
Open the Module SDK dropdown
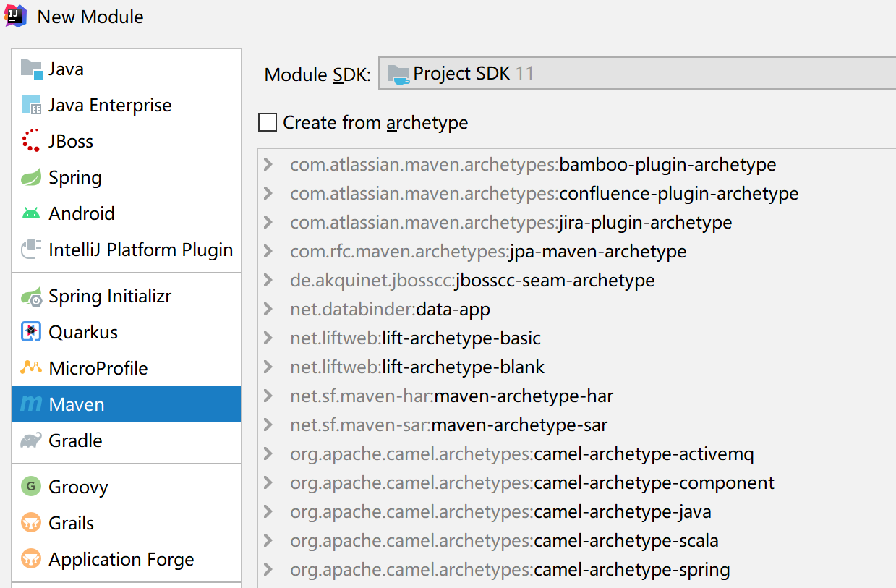pyautogui.click(x=636, y=74)
